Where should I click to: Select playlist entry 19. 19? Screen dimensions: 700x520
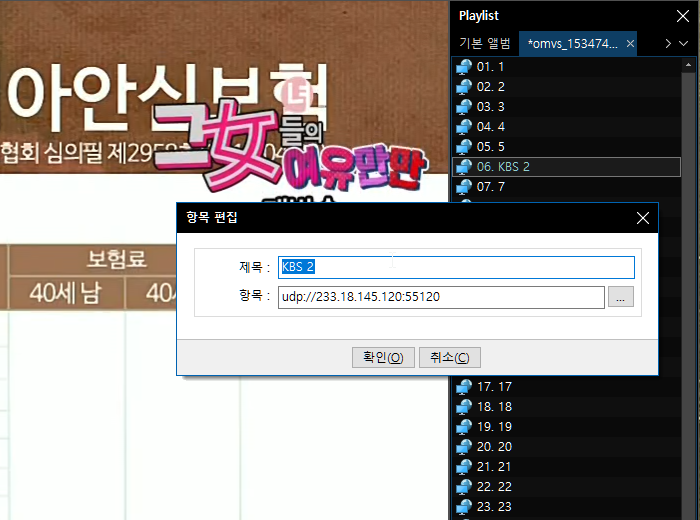click(x=567, y=427)
